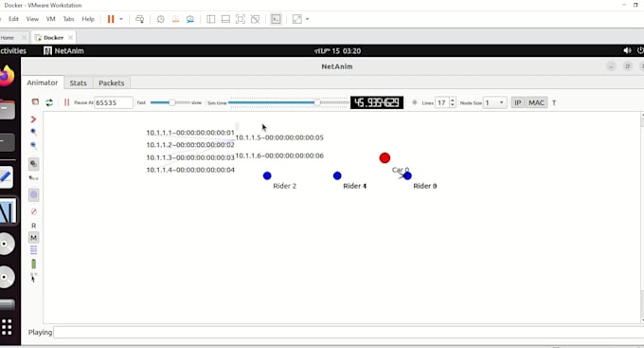
Task: Click the clock showing 15 03:20
Action: click(337, 51)
